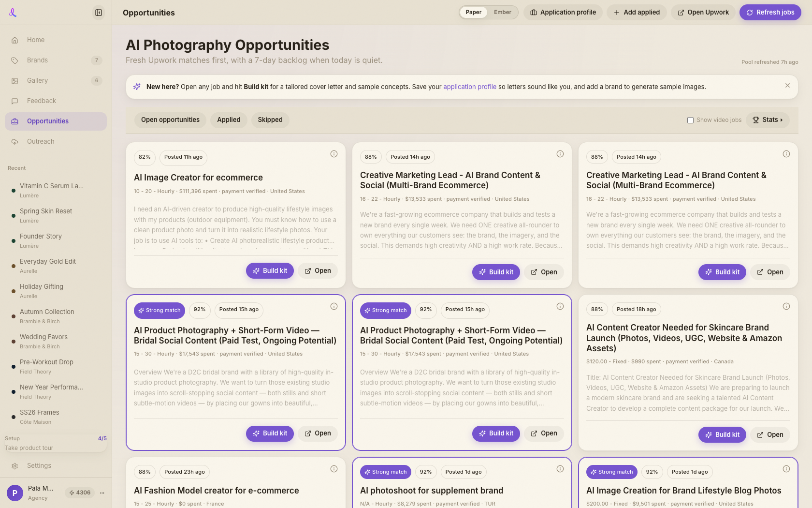Switch theme to Ember
The width and height of the screenshot is (812, 508).
(x=503, y=13)
